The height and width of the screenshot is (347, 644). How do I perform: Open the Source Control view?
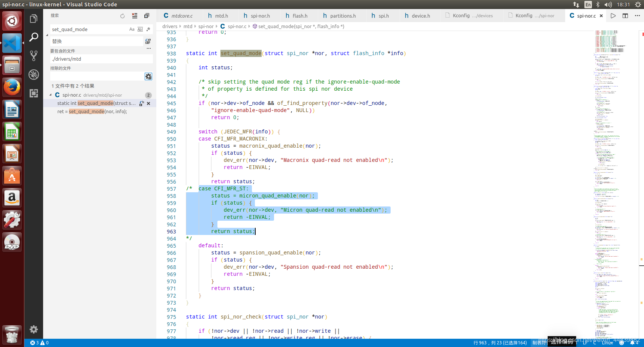(34, 56)
